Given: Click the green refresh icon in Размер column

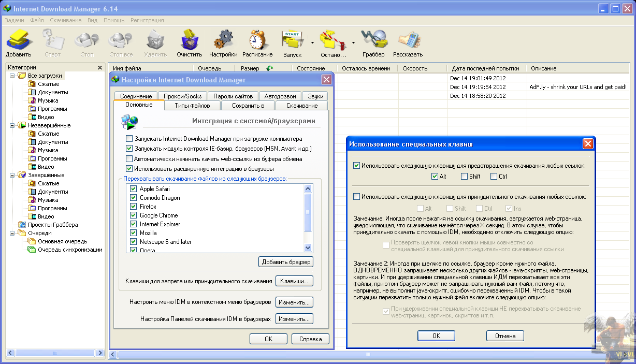Looking at the screenshot, I should 269,68.
